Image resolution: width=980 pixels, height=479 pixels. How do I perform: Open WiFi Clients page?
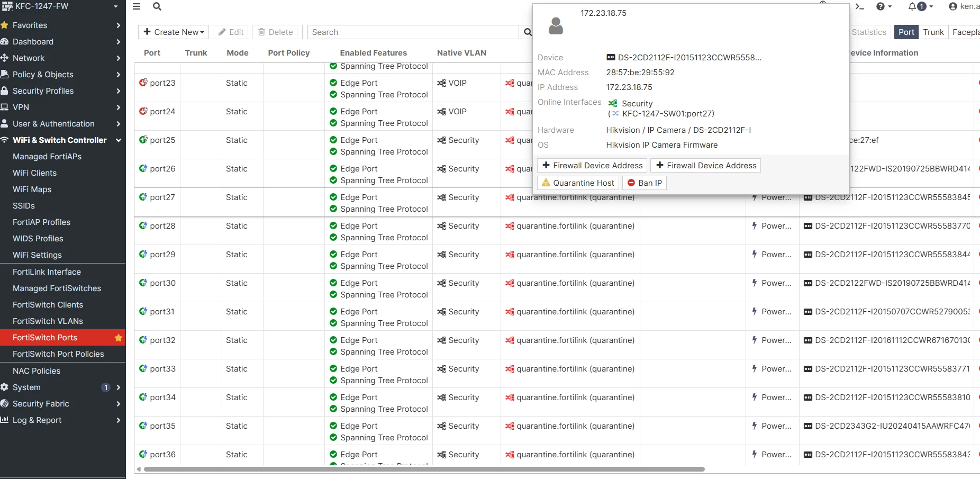pos(34,173)
